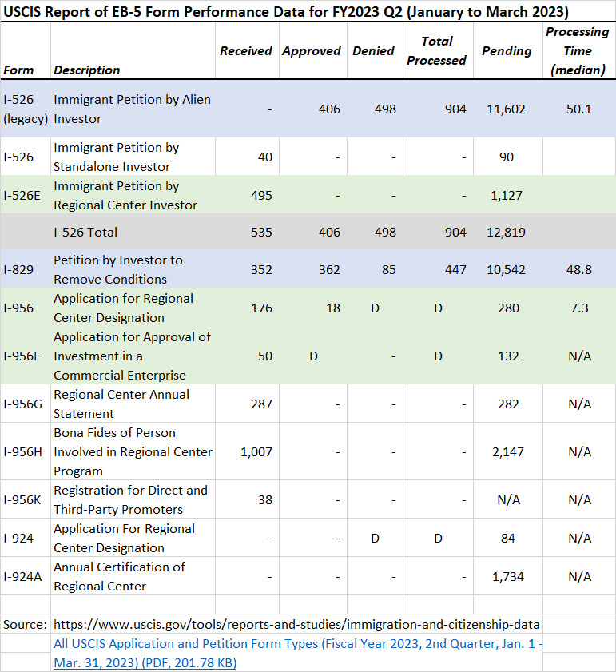The image size is (616, 672).
Task: Click the Description column header
Action: (x=87, y=70)
